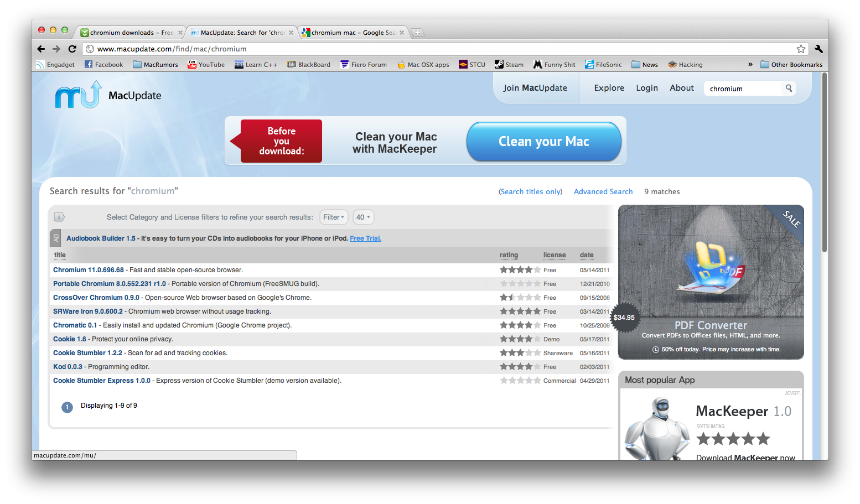This screenshot has width=860, height=504.
Task: Open the Audiobook Builder 1.5 link
Action: 101,238
